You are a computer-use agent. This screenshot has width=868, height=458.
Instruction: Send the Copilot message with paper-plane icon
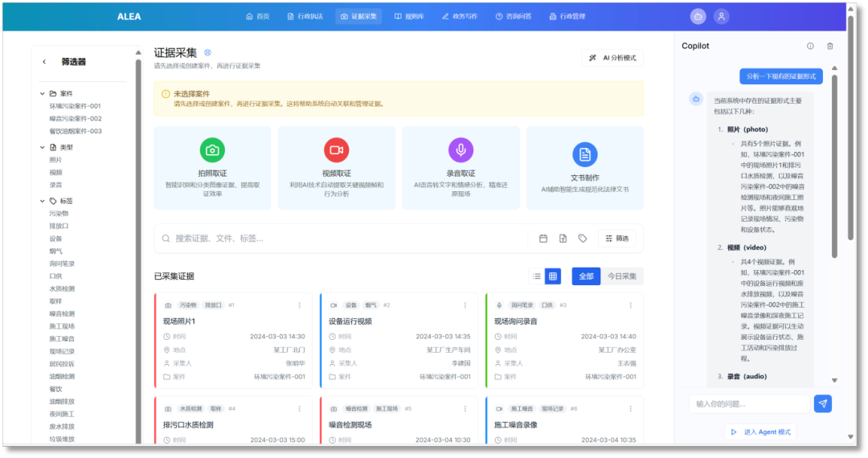823,404
